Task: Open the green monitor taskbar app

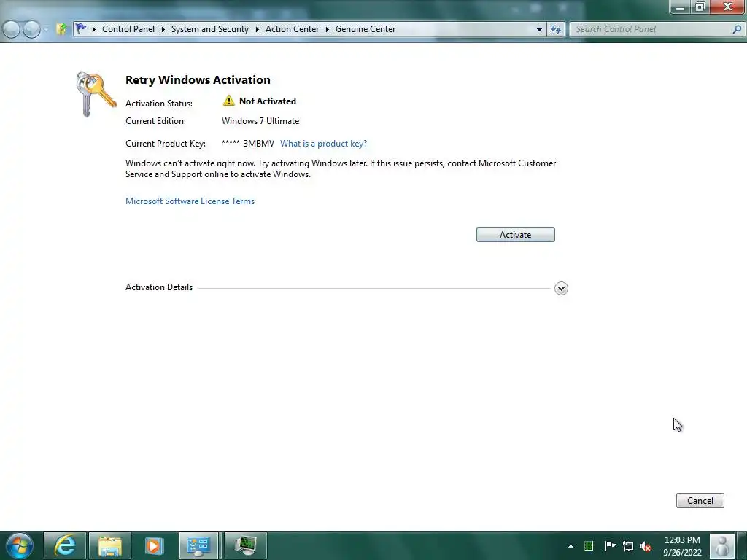Action: click(245, 545)
